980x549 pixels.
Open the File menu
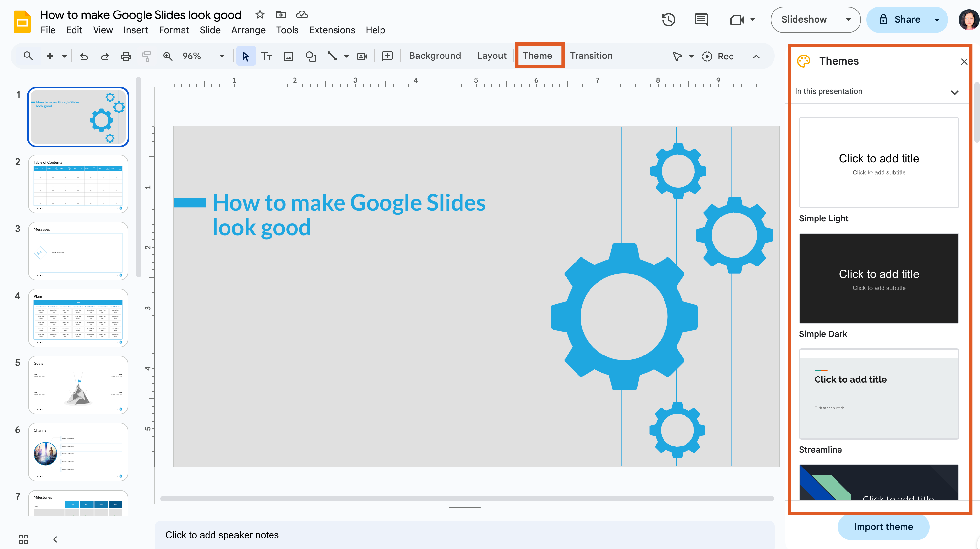[x=48, y=30]
